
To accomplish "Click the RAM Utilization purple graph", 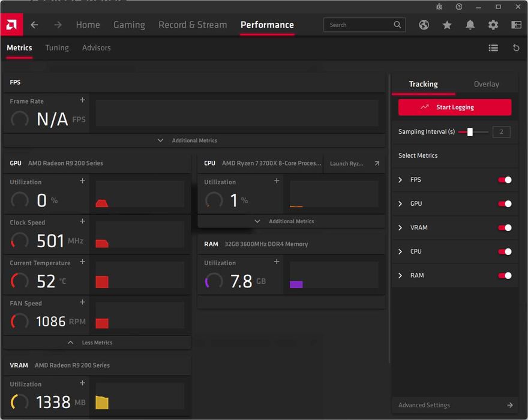I will coord(334,275).
